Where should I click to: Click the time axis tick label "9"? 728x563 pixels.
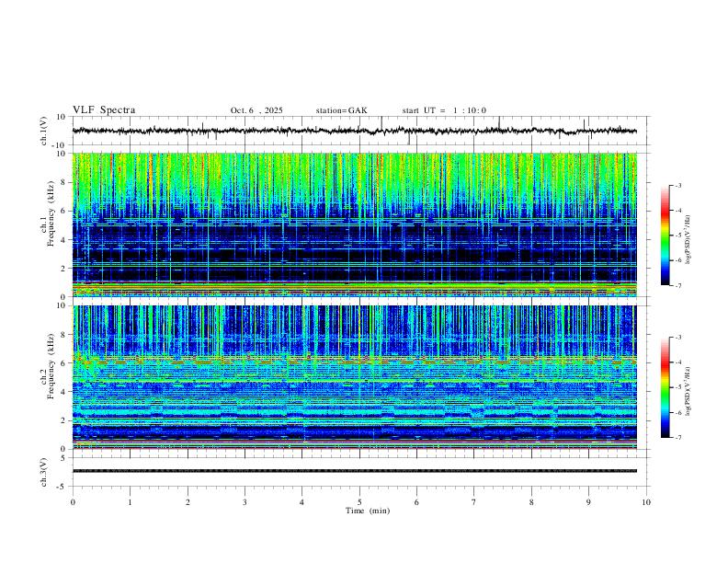(x=588, y=502)
